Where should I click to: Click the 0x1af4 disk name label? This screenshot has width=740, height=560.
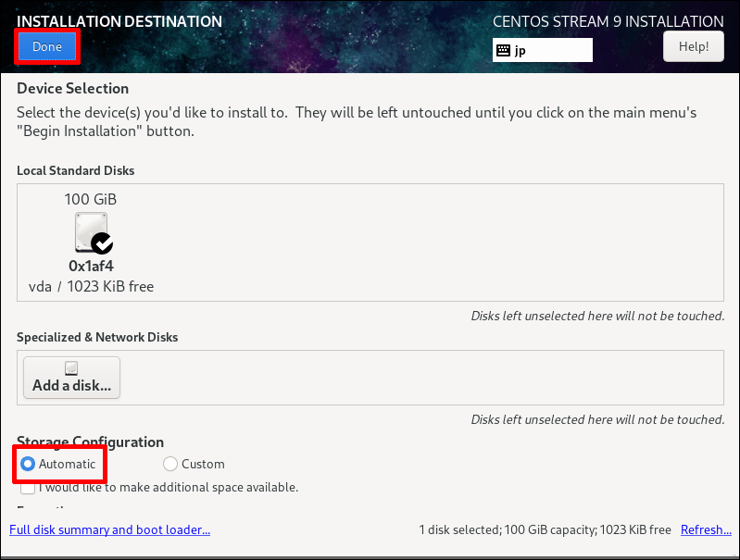pyautogui.click(x=91, y=266)
